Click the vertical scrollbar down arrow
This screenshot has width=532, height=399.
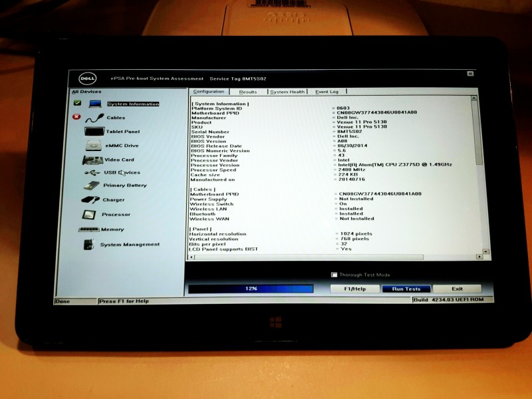[x=486, y=251]
